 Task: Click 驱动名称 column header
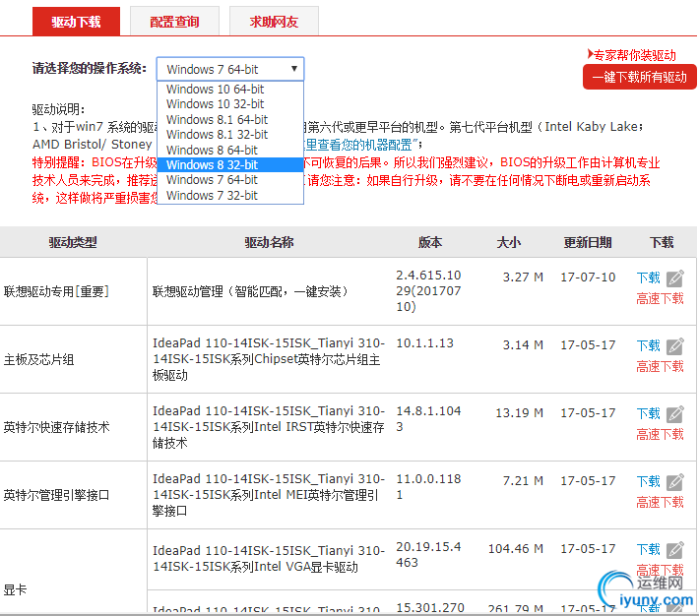(x=269, y=242)
